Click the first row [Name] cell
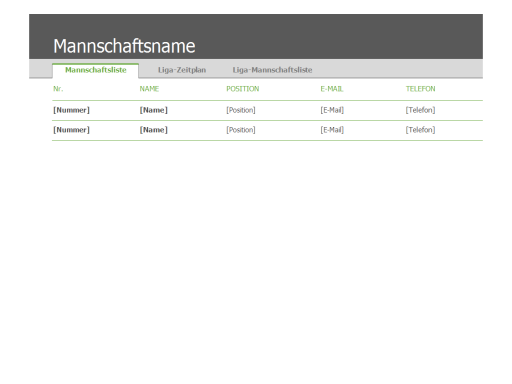The height and width of the screenshot is (384, 512). pyautogui.click(x=154, y=110)
